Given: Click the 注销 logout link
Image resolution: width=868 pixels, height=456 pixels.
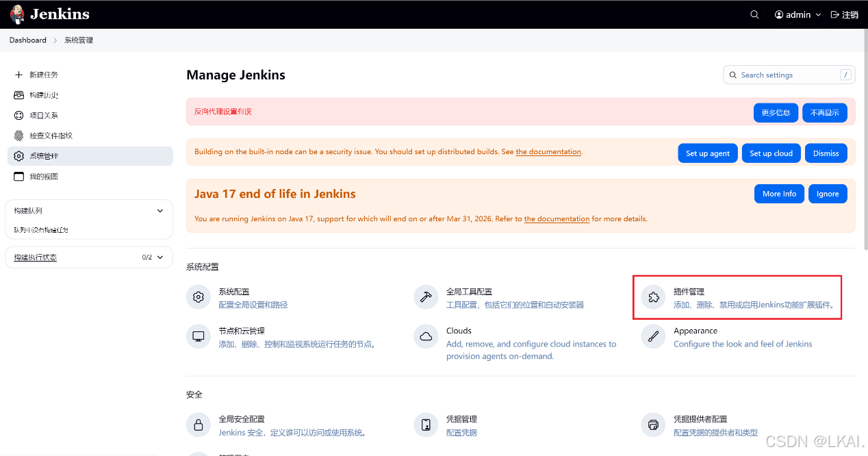Looking at the screenshot, I should point(845,14).
